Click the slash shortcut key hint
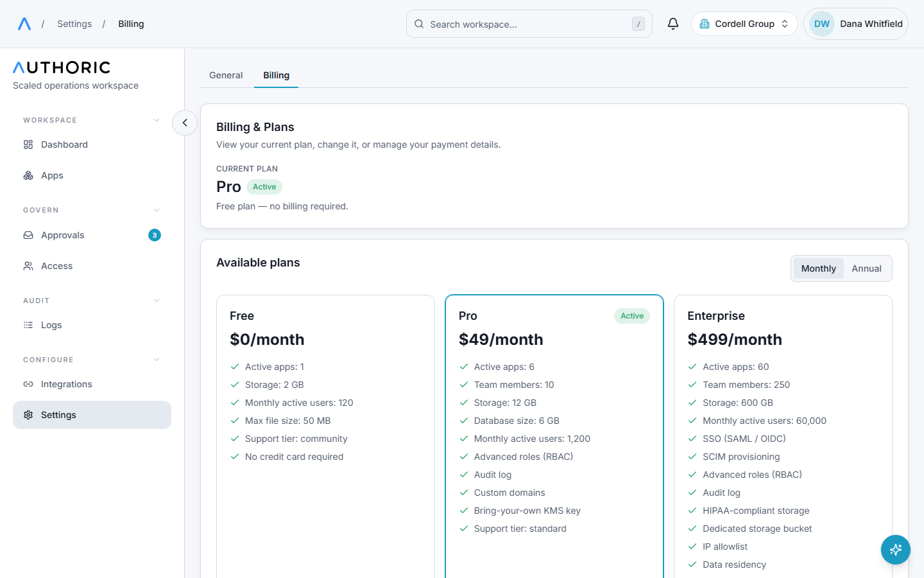 point(638,24)
